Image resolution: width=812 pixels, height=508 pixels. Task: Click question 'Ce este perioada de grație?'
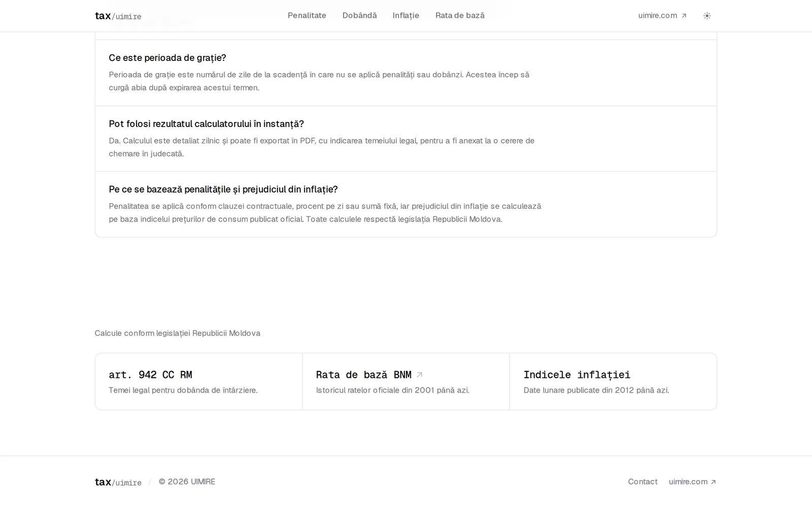pyautogui.click(x=167, y=58)
